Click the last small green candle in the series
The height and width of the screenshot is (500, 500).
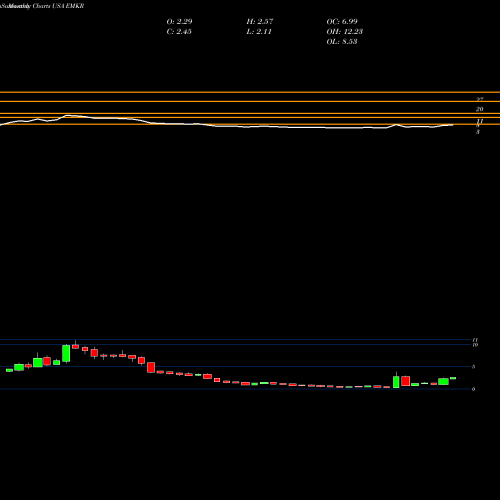click(453, 378)
